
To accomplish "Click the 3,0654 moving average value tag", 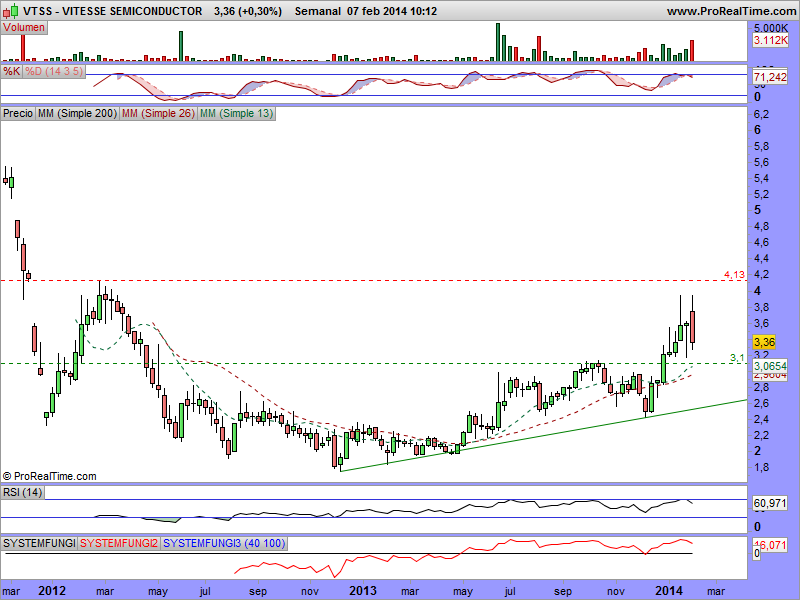I will [770, 366].
